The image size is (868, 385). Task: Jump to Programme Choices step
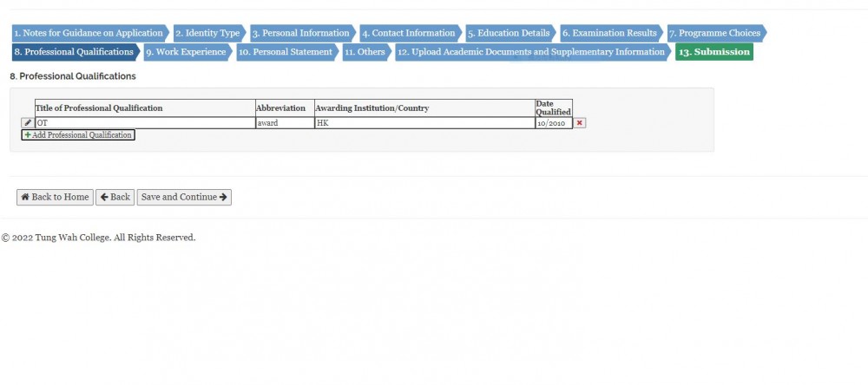coord(714,33)
